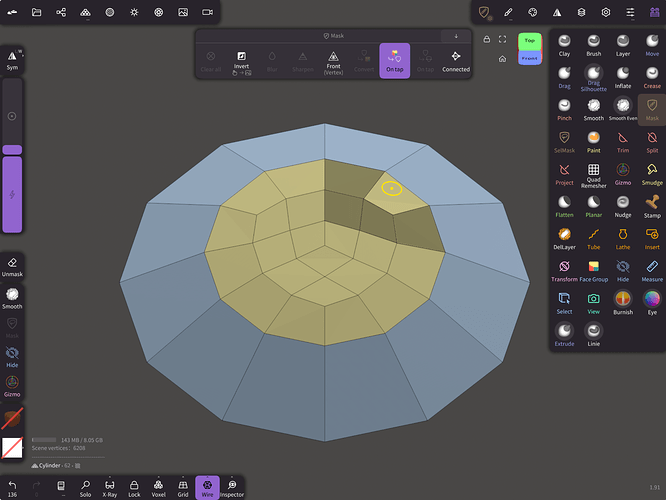Click the radius slider with circle icon
Viewport: 666px width, 500px height.
click(12, 116)
